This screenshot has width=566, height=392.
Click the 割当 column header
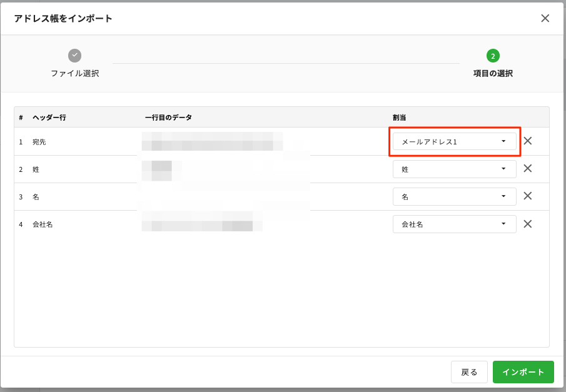tap(400, 118)
